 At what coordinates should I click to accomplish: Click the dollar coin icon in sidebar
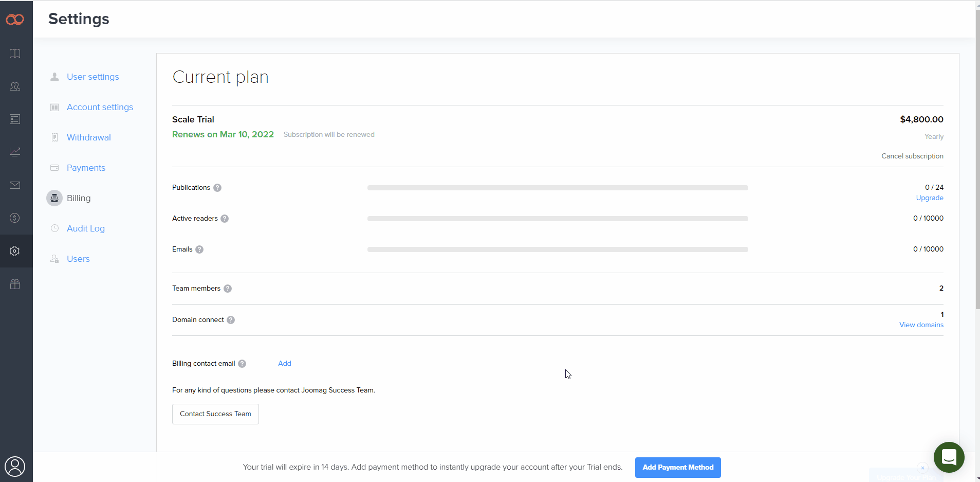point(15,218)
